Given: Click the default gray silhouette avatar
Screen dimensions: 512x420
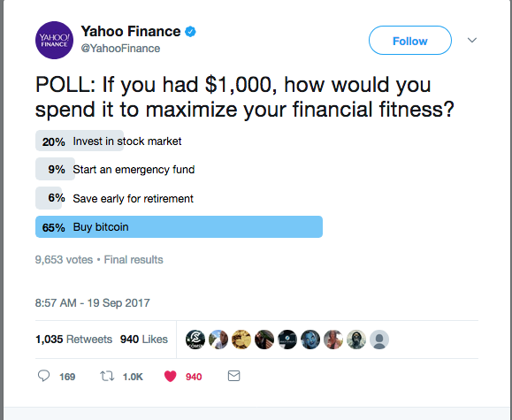Looking at the screenshot, I should pyautogui.click(x=379, y=340).
